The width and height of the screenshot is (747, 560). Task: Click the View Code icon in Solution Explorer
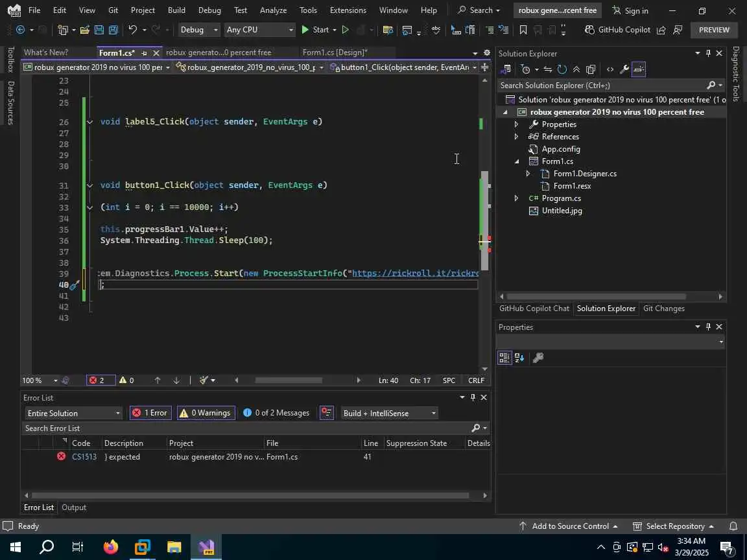click(x=610, y=69)
